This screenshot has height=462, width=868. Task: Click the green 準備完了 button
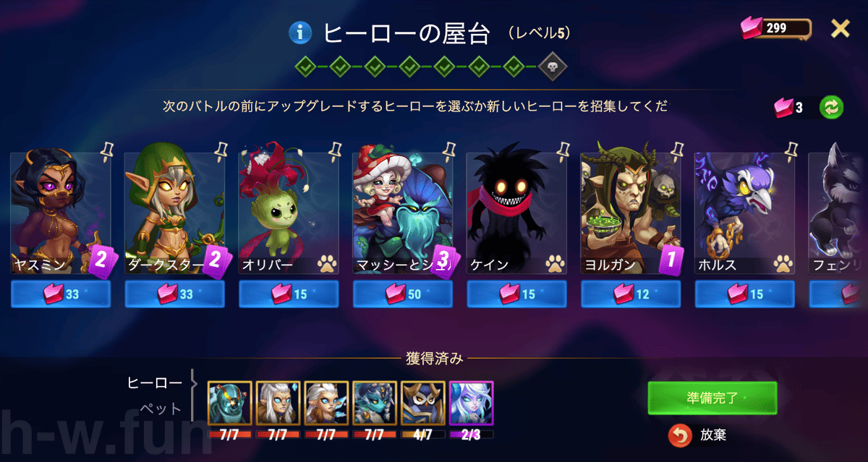click(712, 398)
